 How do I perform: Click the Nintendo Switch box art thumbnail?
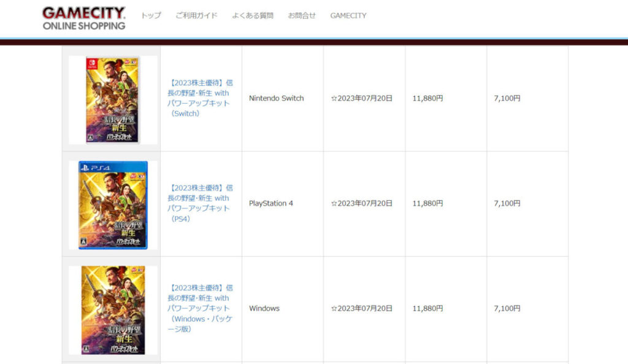113,100
